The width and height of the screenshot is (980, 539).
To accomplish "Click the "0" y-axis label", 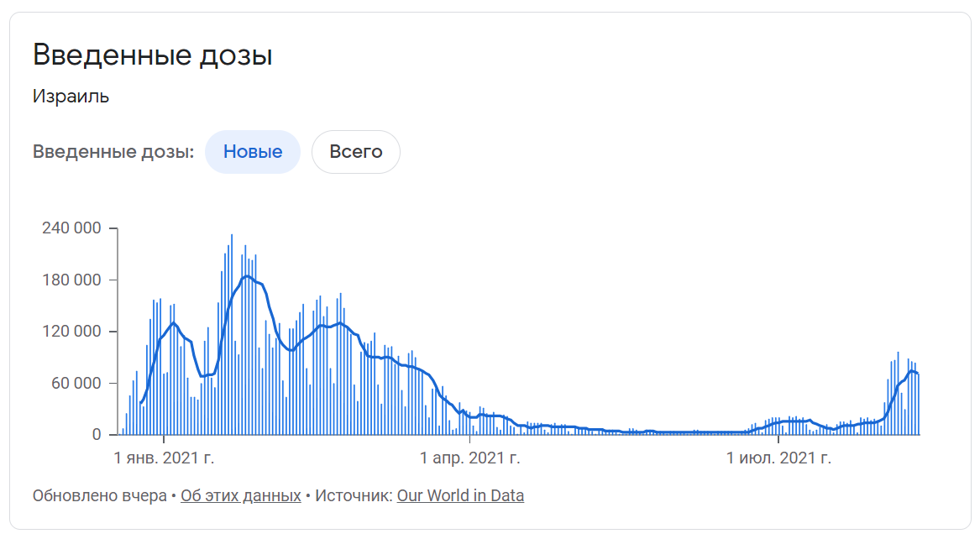I will [97, 434].
